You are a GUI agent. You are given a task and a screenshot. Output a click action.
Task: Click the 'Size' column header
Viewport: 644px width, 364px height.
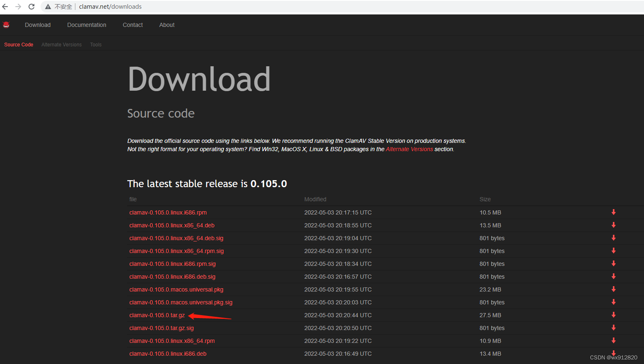pyautogui.click(x=485, y=199)
